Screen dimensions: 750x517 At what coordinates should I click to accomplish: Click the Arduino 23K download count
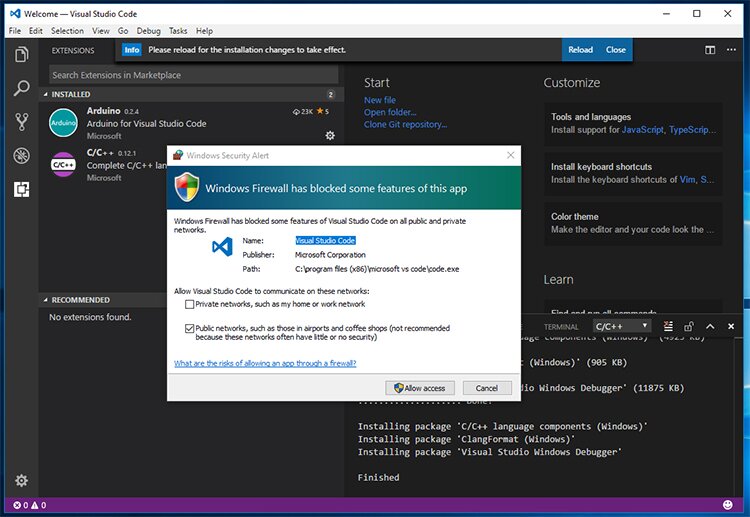(x=303, y=111)
